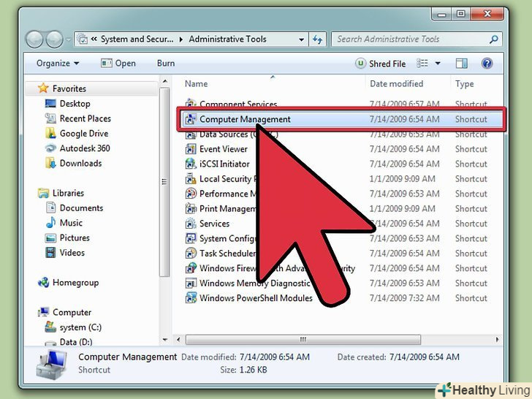
Task: Click the Burn toolbar button
Action: click(166, 64)
